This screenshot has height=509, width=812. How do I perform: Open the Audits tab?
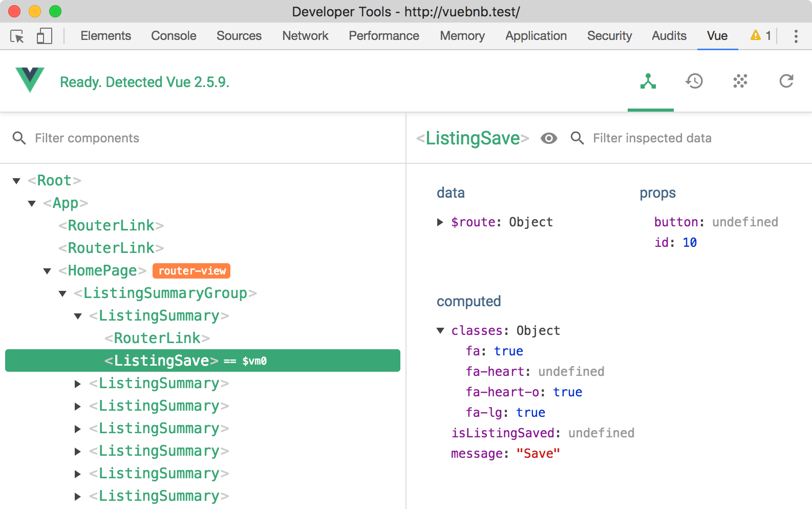click(x=669, y=36)
